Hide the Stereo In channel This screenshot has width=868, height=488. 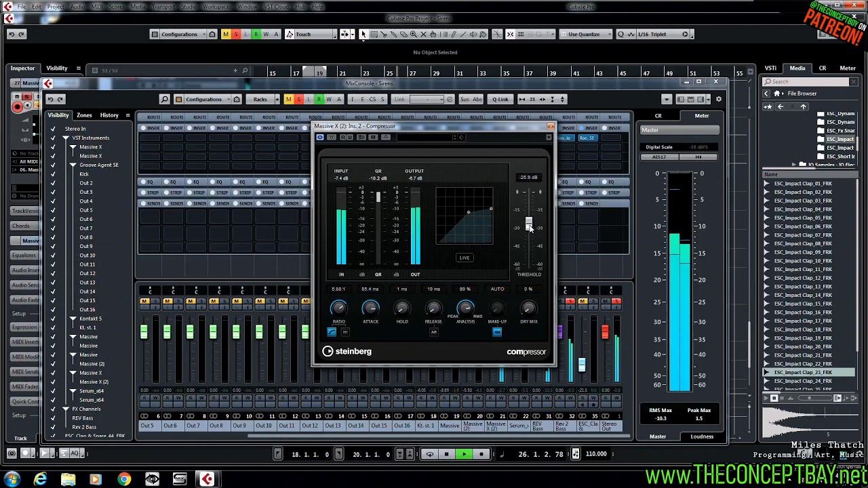pyautogui.click(x=53, y=129)
